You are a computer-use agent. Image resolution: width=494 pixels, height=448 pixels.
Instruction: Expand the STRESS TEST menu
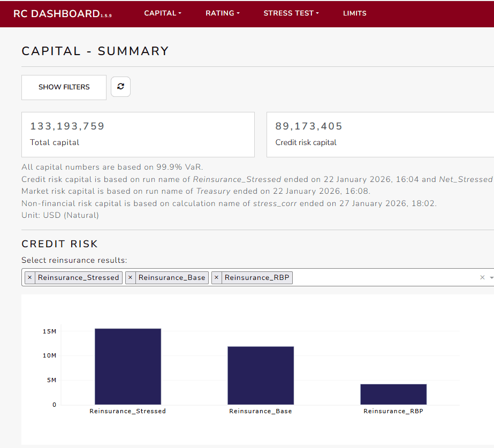point(291,13)
